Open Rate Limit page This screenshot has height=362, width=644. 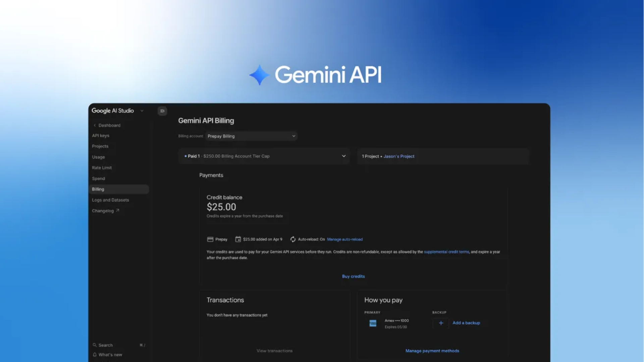(x=102, y=168)
